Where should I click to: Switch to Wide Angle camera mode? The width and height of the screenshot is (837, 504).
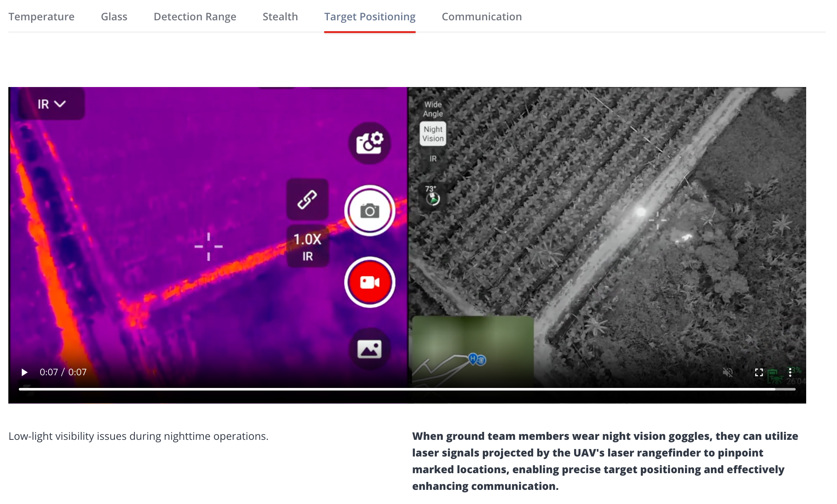pos(433,109)
